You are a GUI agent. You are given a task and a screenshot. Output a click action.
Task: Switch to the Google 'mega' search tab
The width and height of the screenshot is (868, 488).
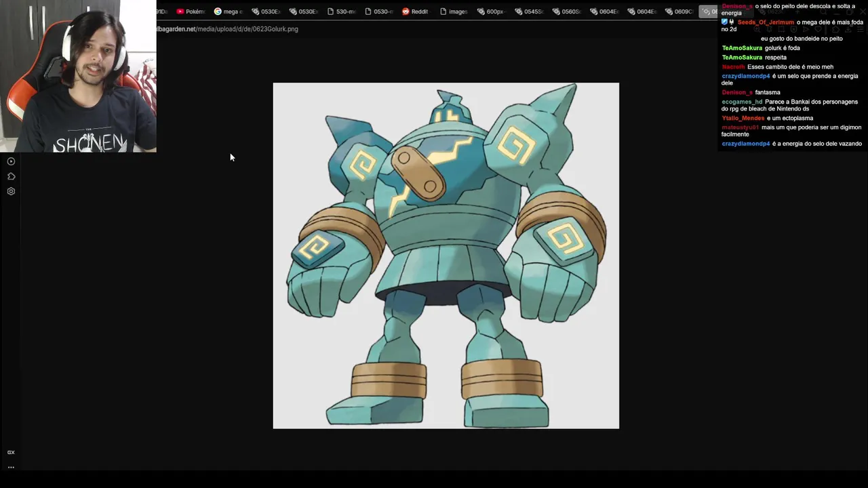(228, 12)
